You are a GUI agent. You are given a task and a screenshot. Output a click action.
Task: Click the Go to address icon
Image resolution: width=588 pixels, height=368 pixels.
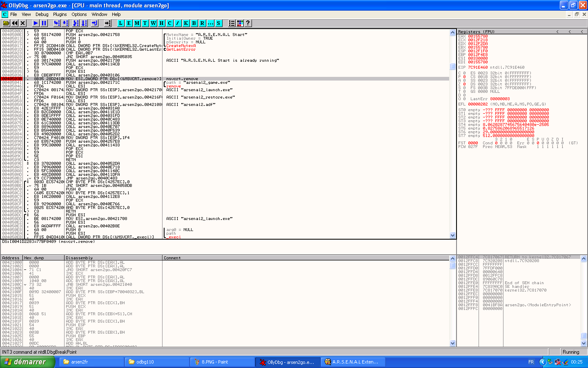(x=108, y=23)
